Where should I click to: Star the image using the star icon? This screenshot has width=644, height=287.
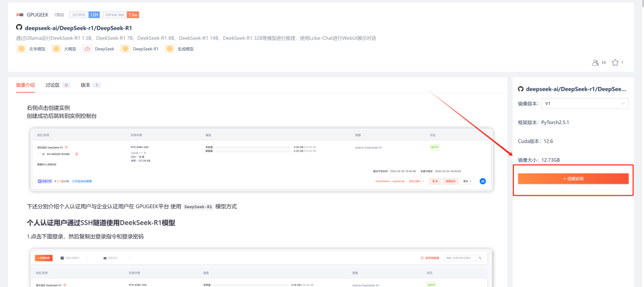point(615,63)
